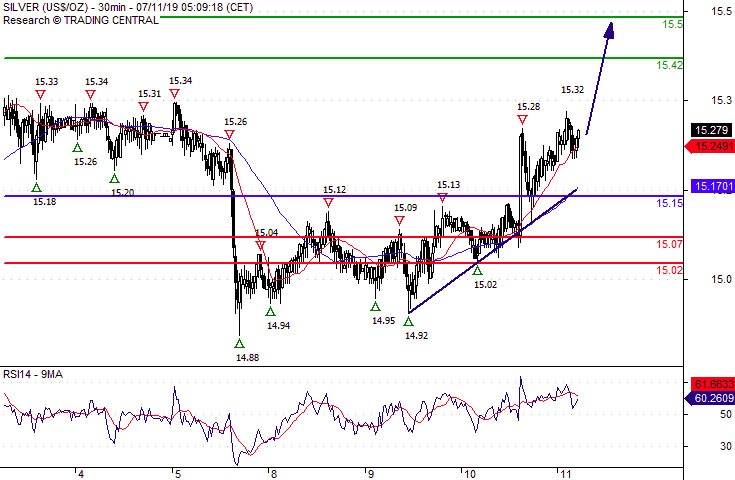Click the black 15.279 last price tag
The width and height of the screenshot is (735, 480).
click(x=712, y=130)
